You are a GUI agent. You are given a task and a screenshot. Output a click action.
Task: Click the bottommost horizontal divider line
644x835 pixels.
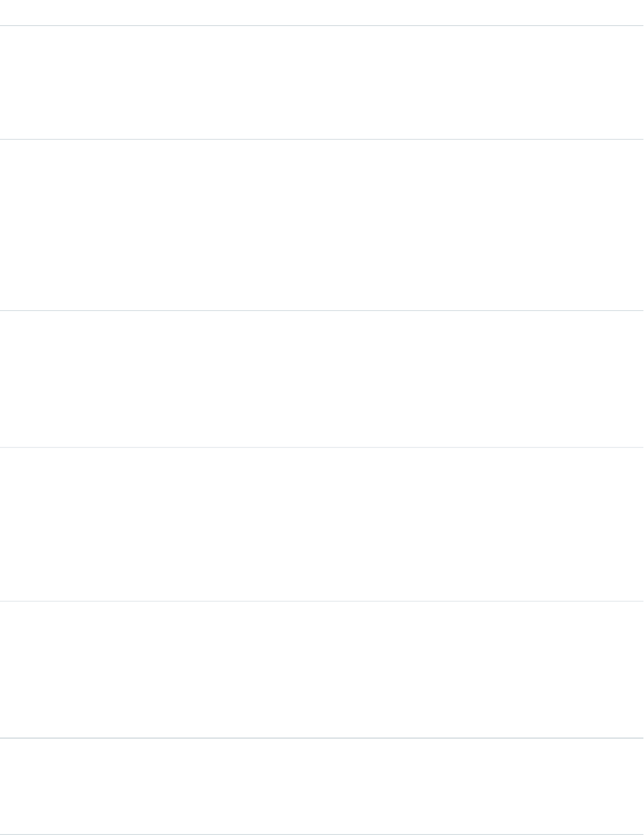[322, 834]
